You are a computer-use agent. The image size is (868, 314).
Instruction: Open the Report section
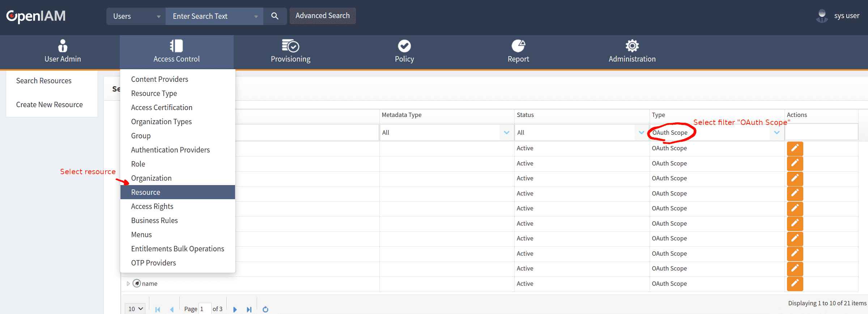tap(518, 51)
